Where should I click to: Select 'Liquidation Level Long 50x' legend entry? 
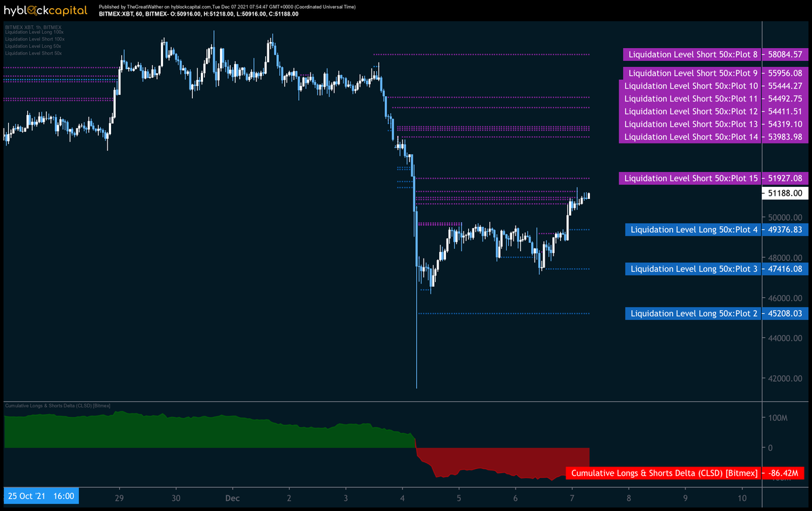tap(33, 46)
